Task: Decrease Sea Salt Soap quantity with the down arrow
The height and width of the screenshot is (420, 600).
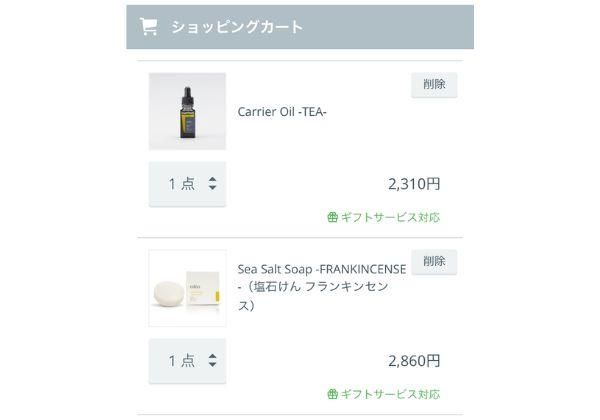Action: 213,366
